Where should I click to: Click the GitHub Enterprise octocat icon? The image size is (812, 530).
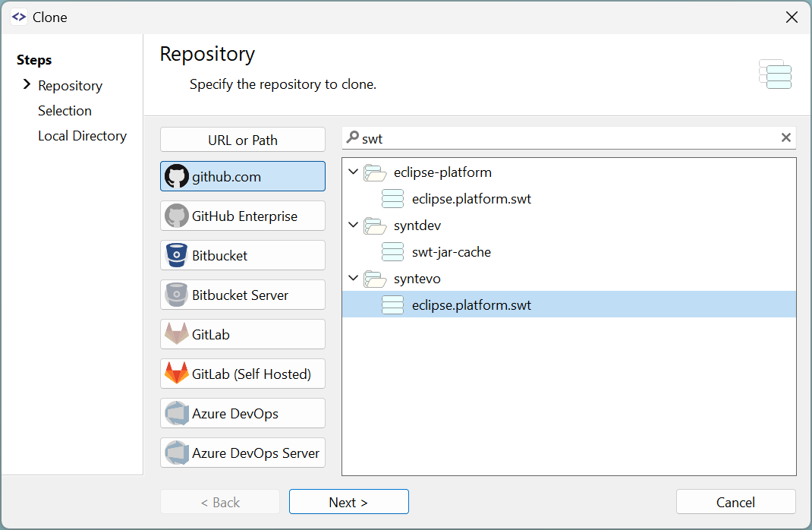[175, 216]
